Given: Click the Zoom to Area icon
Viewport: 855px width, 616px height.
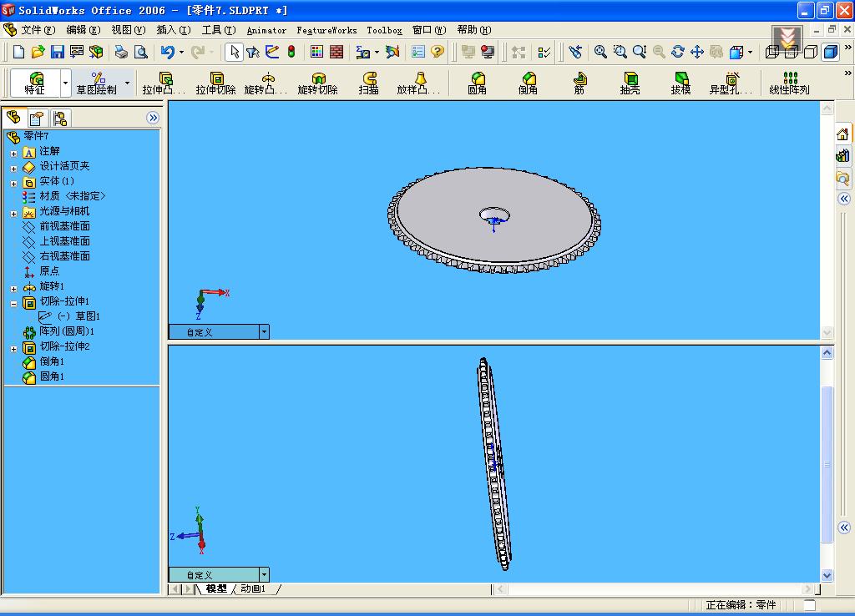Looking at the screenshot, I should [620, 52].
